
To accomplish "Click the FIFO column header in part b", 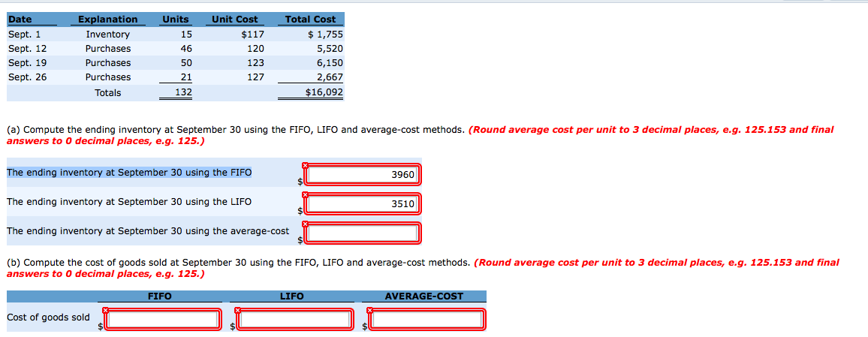I will coord(160,296).
